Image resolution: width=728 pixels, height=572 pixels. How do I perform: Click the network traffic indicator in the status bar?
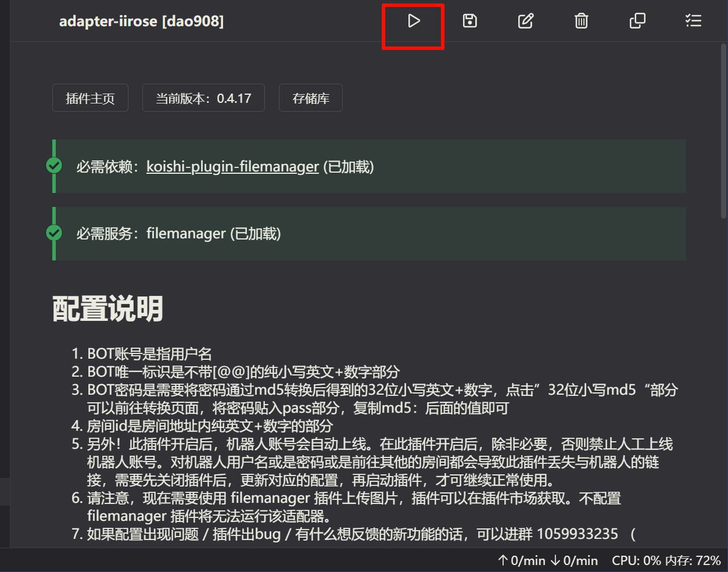click(547, 560)
